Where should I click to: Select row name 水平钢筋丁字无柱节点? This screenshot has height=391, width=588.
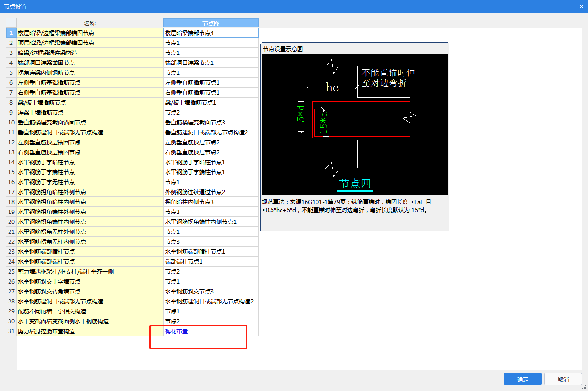[x=90, y=182]
